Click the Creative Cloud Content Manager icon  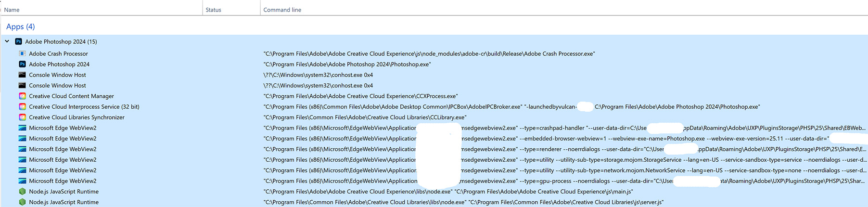22,96
